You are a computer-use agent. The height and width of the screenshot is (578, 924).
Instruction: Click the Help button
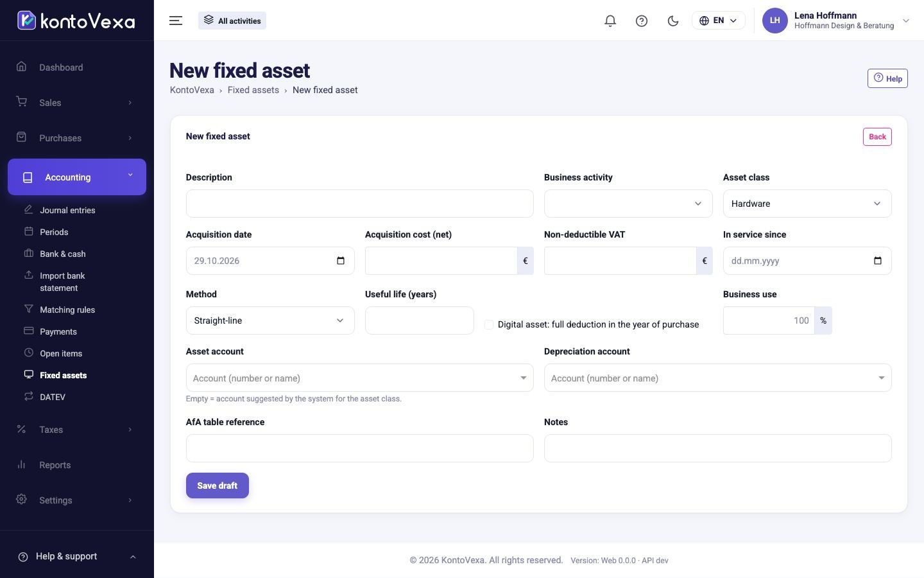coord(887,78)
